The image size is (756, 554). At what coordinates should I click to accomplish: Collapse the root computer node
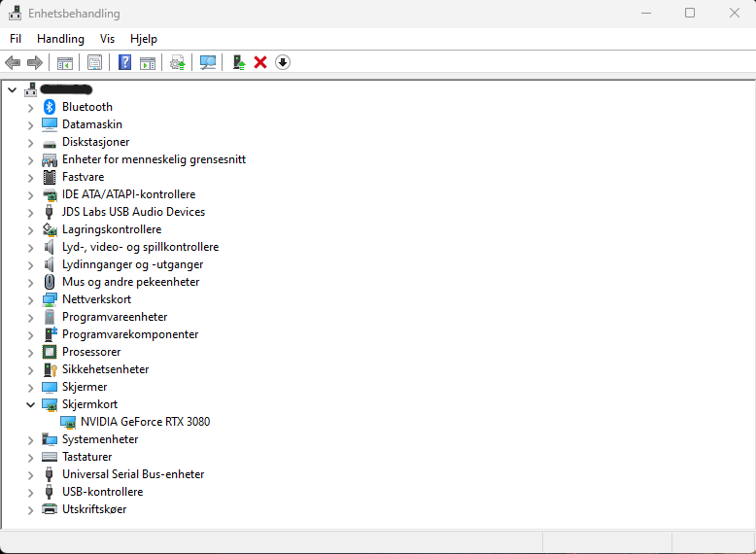click(13, 90)
